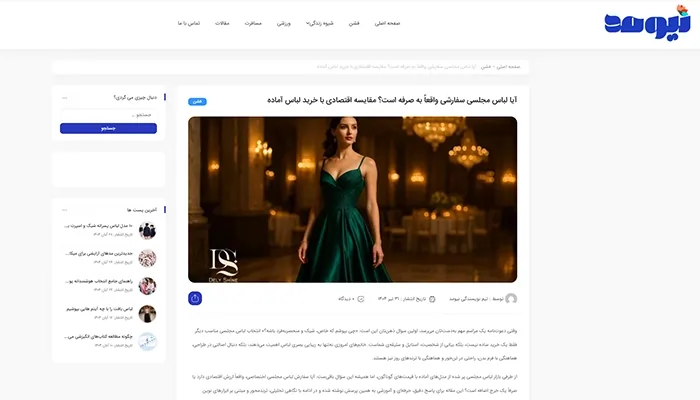Open the English books post round thumbnail
This screenshot has width=700, height=400.
point(147,342)
